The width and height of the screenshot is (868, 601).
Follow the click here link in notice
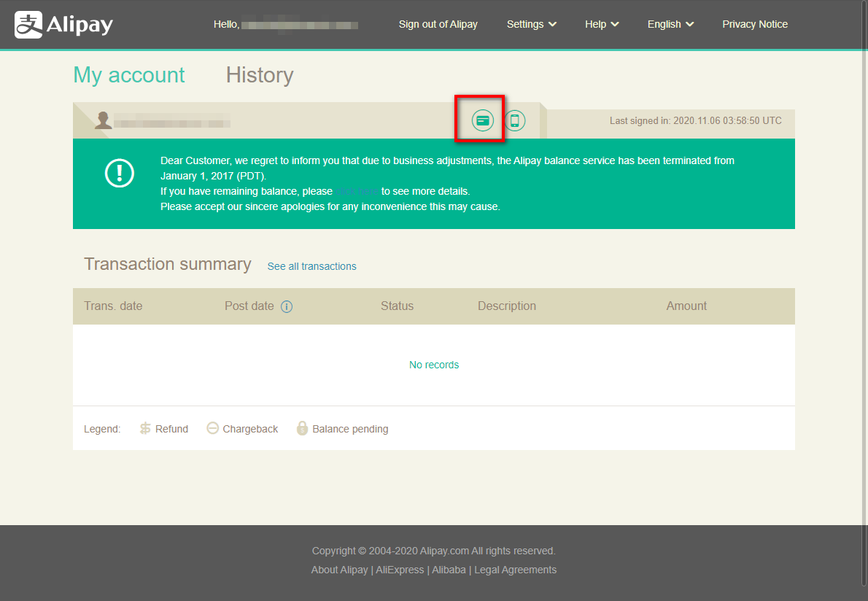pyautogui.click(x=357, y=191)
